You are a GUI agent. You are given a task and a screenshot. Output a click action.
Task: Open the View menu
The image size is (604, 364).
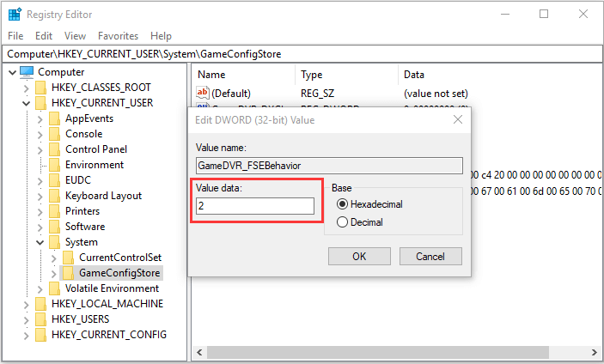click(75, 36)
